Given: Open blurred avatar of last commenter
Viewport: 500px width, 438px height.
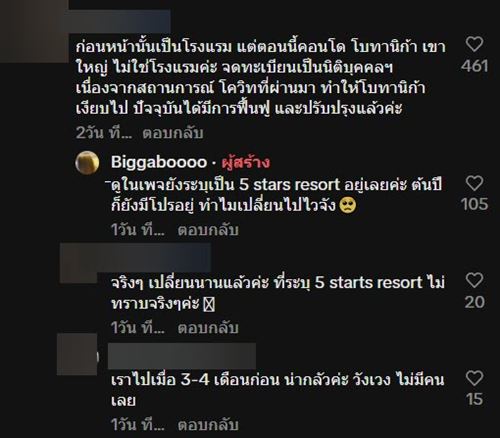Looking at the screenshot, I should point(77,354).
